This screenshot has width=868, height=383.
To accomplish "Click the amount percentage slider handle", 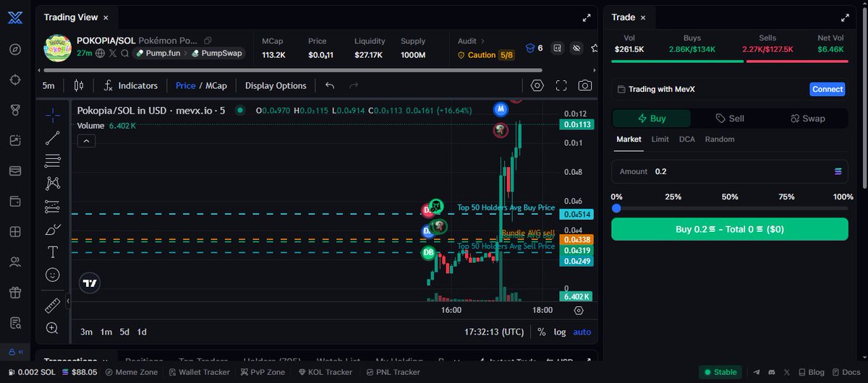I will pos(616,208).
